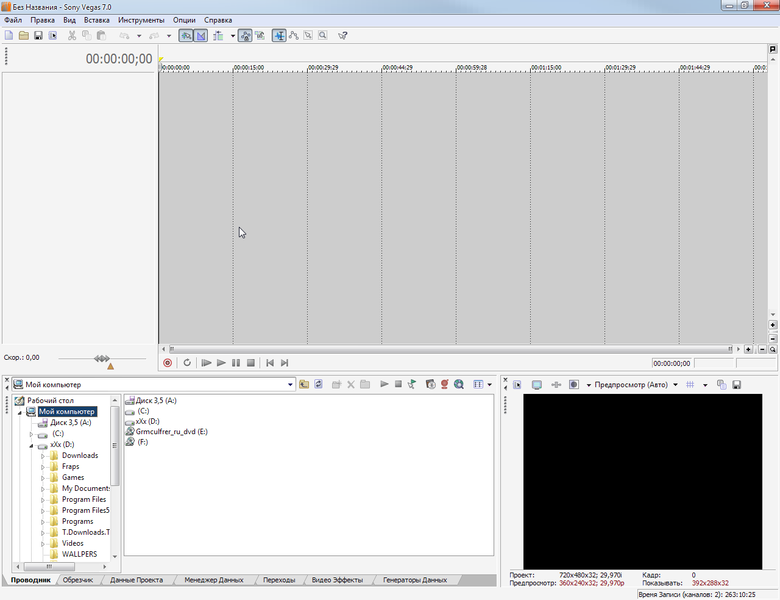
Task: Select the Normal Edit tool
Action: tap(279, 36)
